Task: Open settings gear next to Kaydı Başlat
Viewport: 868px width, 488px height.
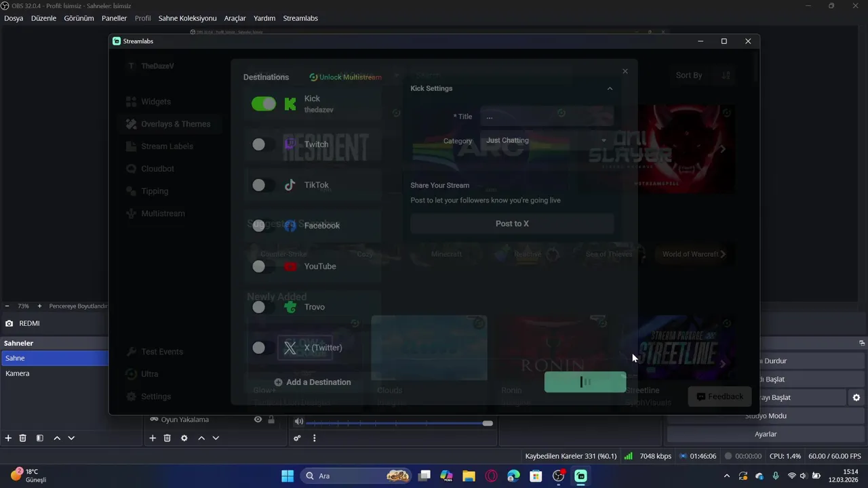Action: (856, 397)
